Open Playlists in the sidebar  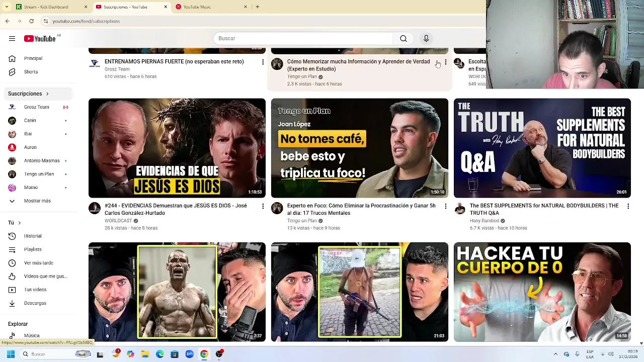38,249
